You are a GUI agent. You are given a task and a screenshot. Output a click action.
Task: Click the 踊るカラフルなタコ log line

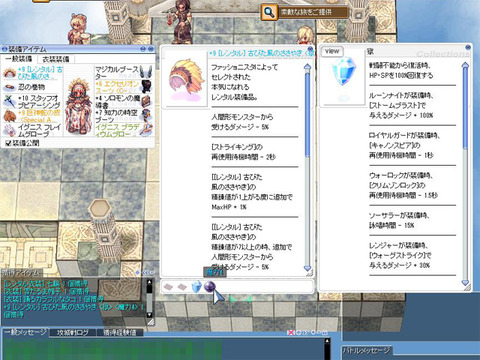(x=54, y=299)
